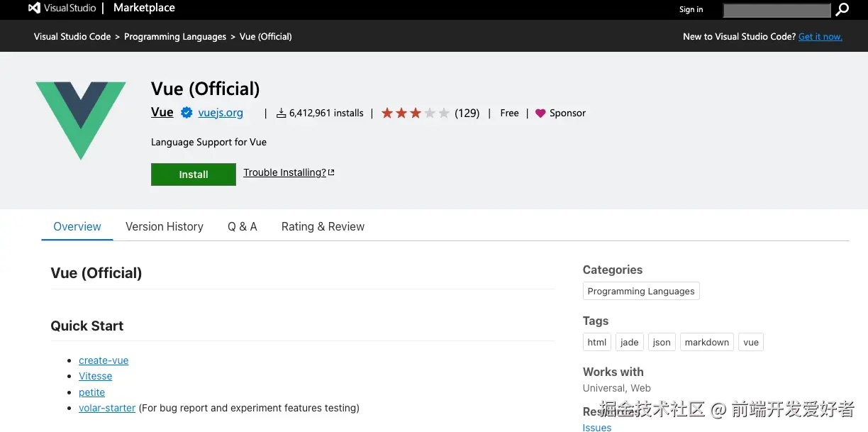The image size is (868, 432).
Task: Click the star rating icons
Action: 415,113
